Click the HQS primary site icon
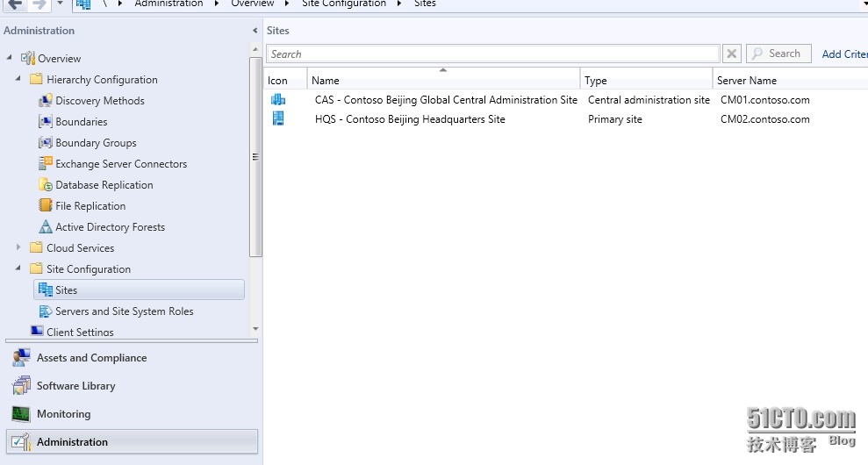The height and width of the screenshot is (465, 868). pos(278,118)
